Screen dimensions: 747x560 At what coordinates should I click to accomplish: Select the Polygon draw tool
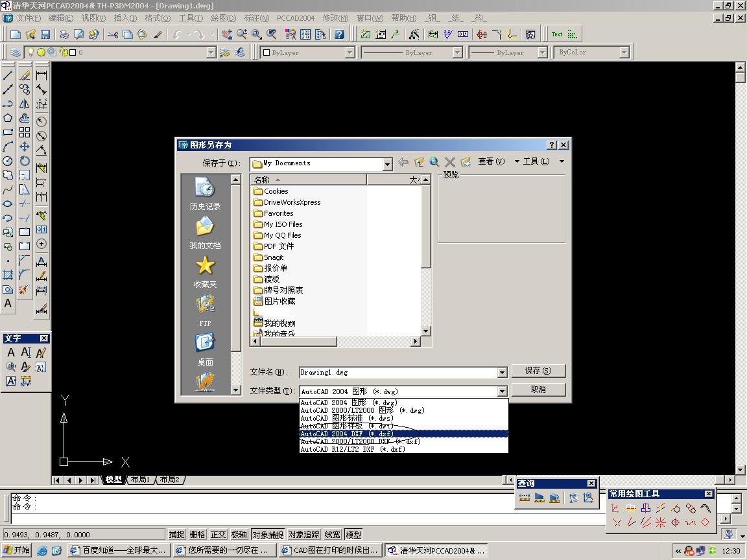click(x=8, y=117)
